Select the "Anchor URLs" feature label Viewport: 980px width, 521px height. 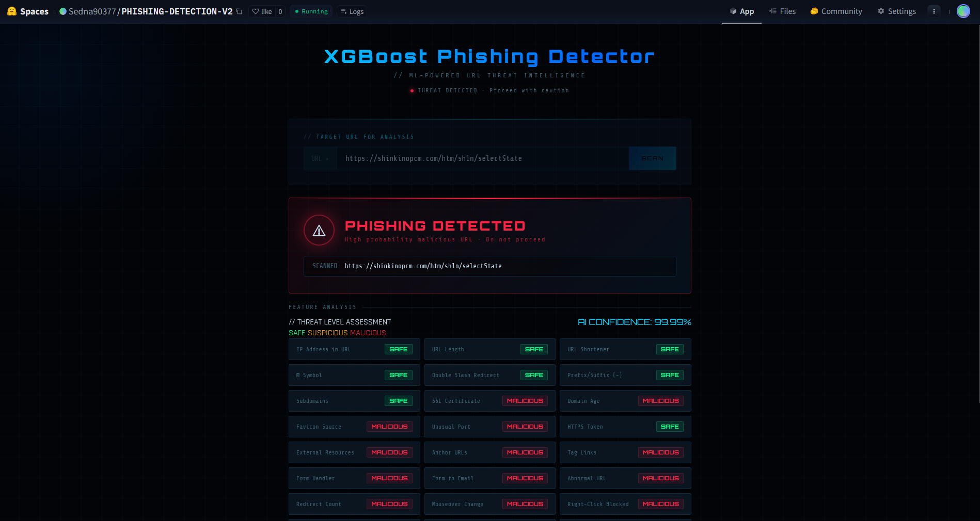[x=449, y=452]
